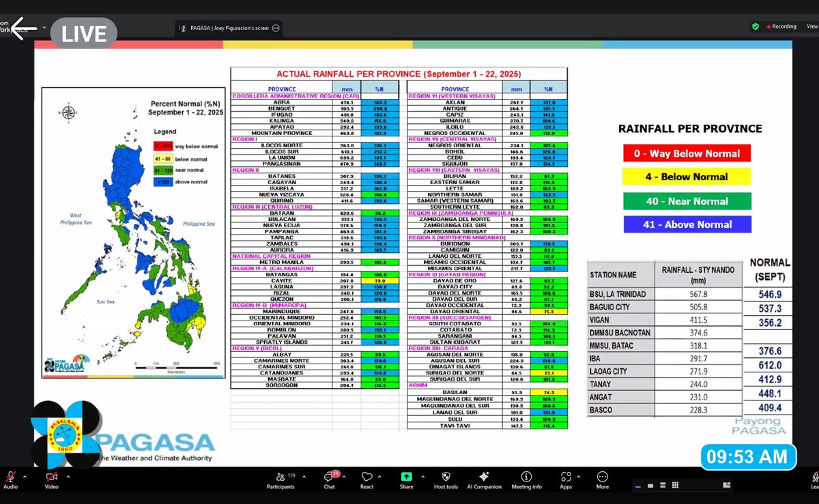Open the Chat panel

[329, 479]
